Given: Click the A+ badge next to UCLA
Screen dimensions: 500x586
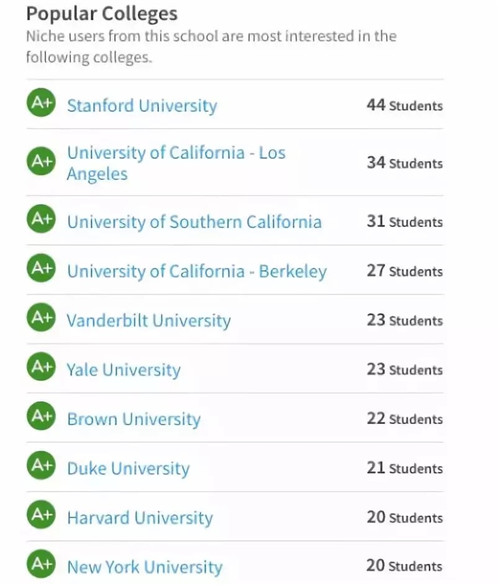Looking at the screenshot, I should click(41, 161).
